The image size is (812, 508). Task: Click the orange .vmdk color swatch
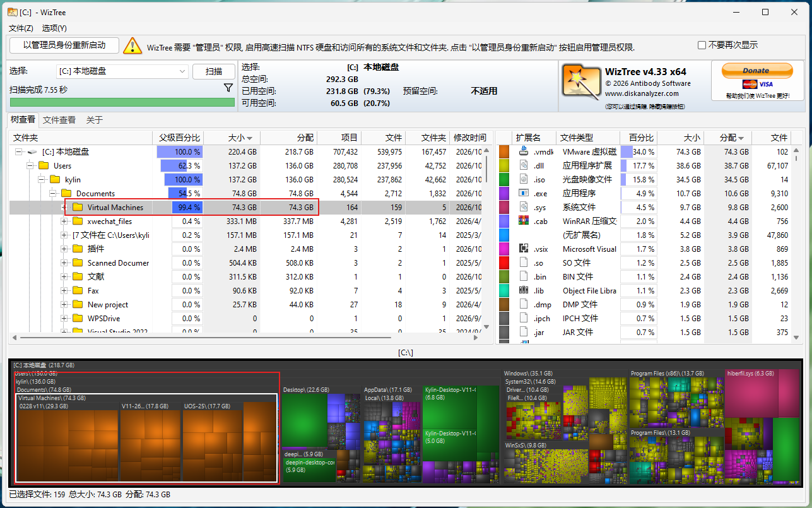[x=504, y=151]
